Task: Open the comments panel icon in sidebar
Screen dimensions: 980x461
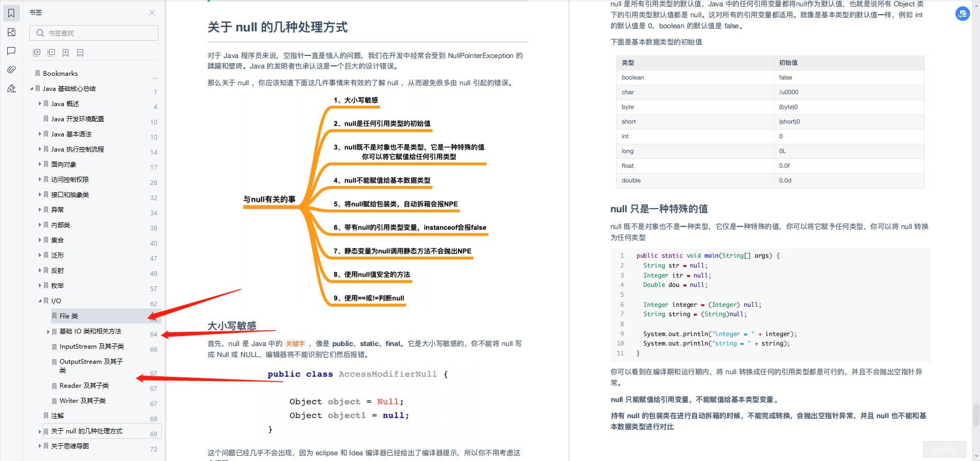Action: [11, 51]
